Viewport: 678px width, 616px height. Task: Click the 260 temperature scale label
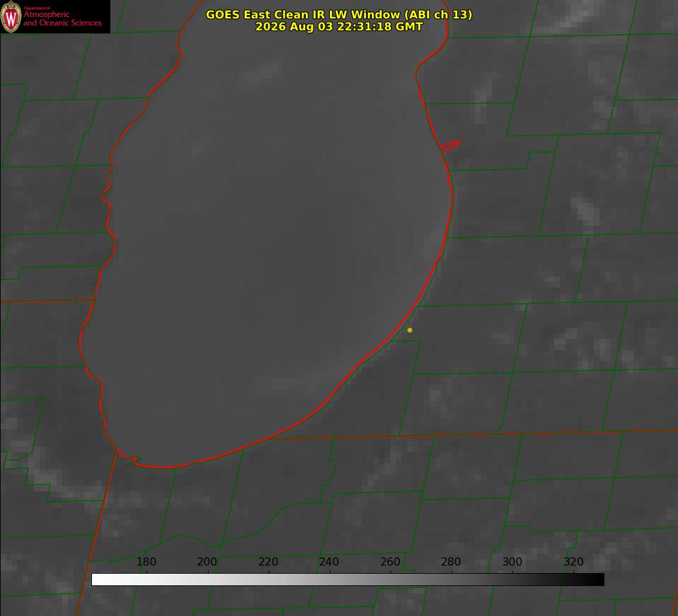[x=390, y=561]
